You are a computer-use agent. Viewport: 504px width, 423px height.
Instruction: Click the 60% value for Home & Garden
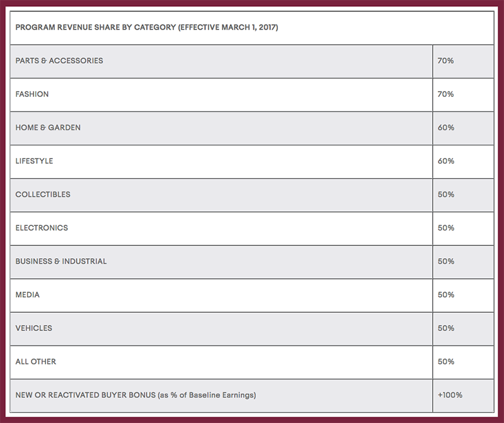pos(445,128)
